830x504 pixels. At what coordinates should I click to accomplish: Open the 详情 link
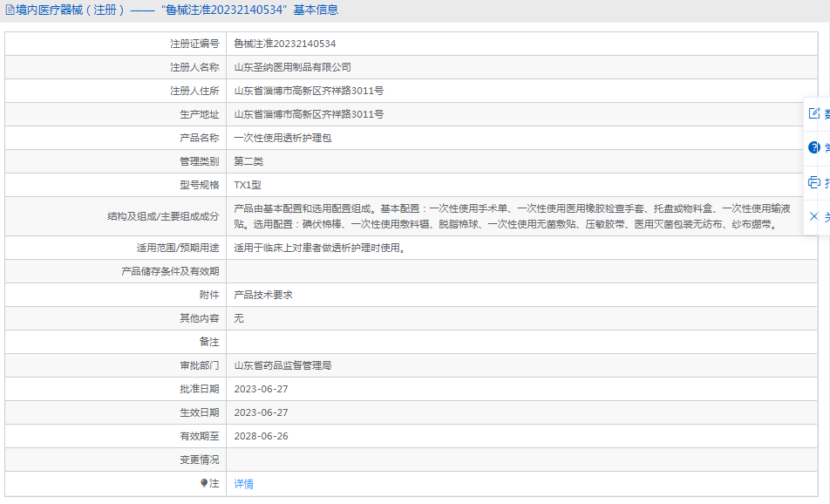pos(244,483)
